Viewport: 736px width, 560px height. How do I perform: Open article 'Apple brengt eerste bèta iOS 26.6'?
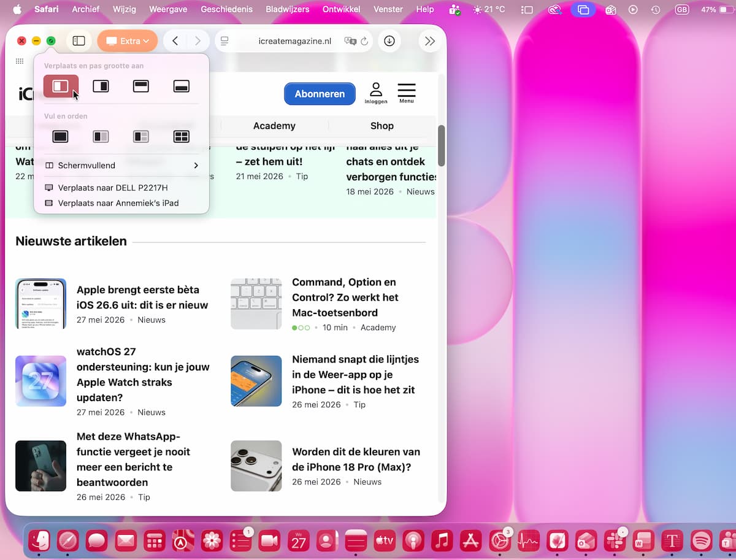pyautogui.click(x=142, y=297)
